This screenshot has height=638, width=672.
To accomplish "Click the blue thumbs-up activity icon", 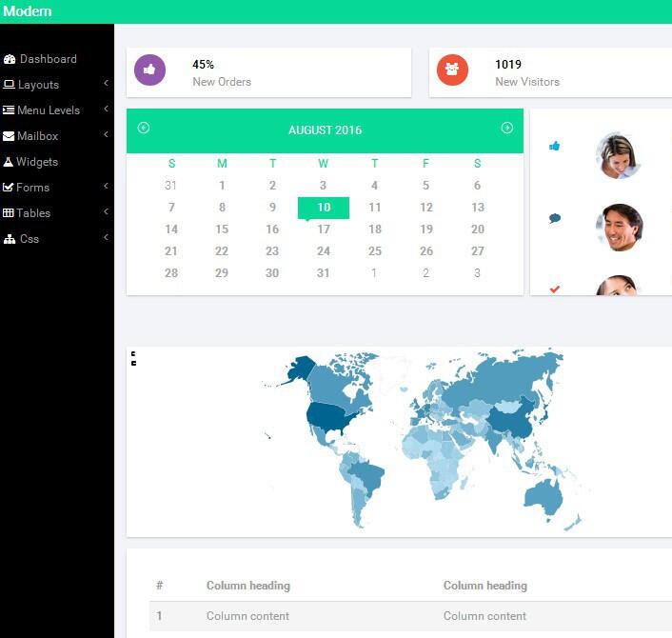I will [x=555, y=147].
